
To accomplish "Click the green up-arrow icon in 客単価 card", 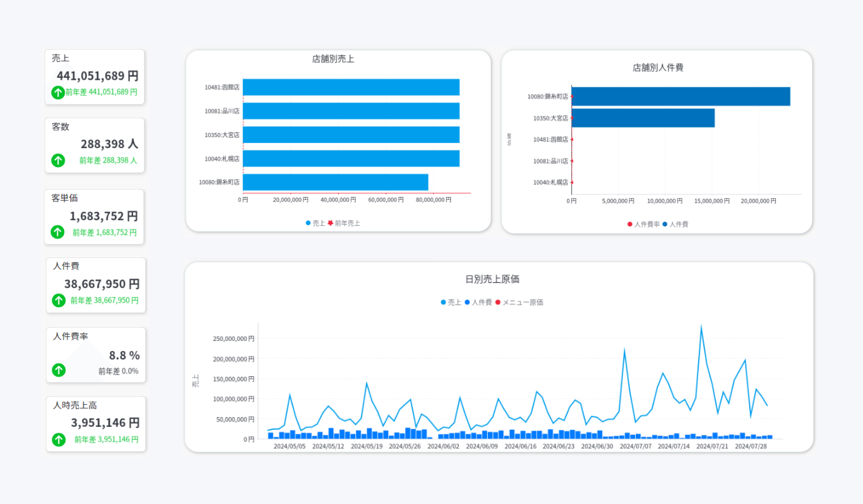I will 57,232.
